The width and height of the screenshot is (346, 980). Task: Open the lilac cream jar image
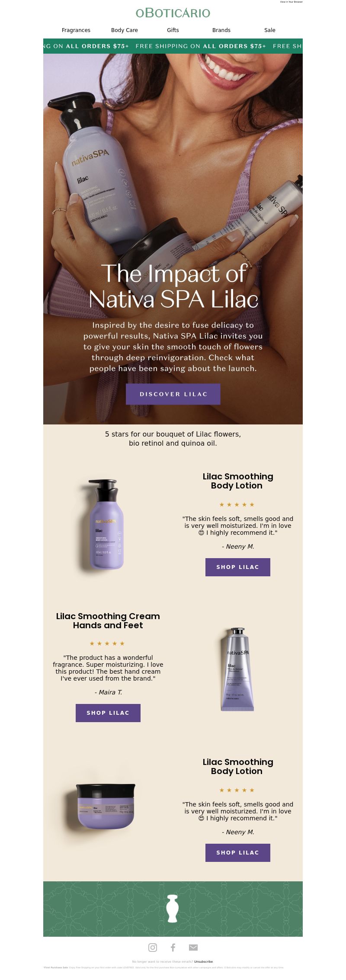click(x=106, y=806)
